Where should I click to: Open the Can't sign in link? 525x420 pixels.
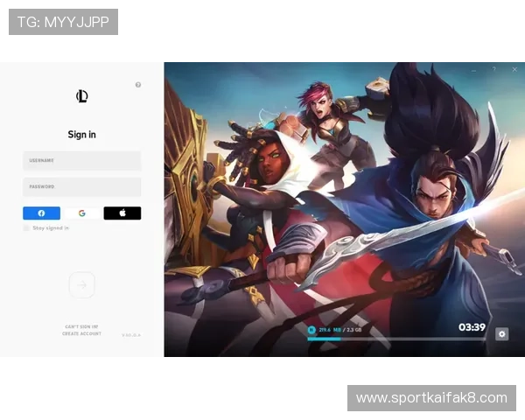[81, 326]
